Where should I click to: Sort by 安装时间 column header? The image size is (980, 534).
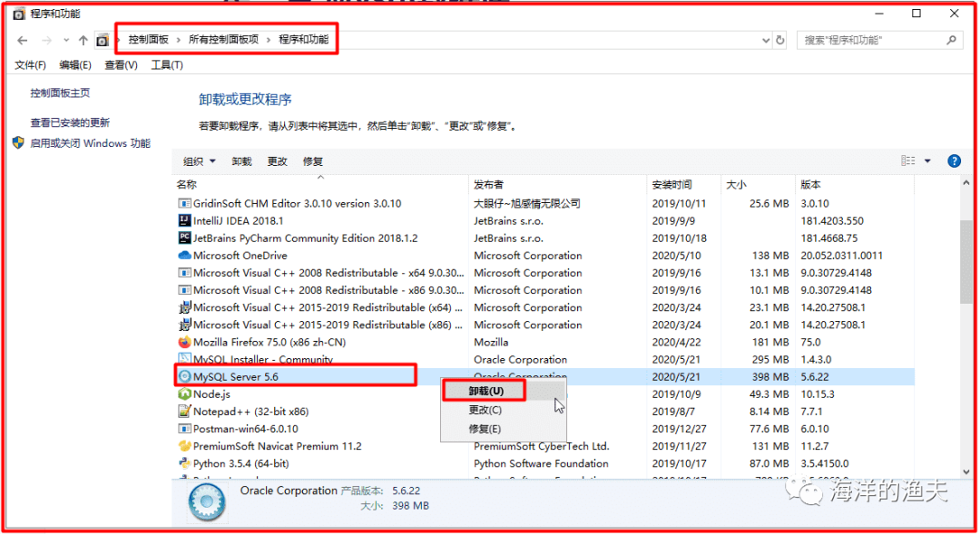(x=671, y=184)
